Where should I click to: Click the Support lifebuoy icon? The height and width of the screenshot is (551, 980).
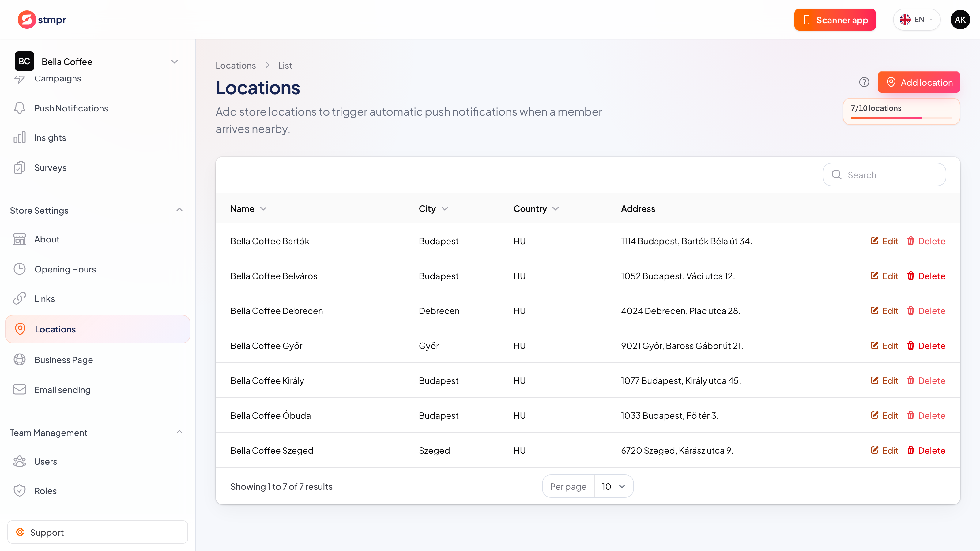[20, 532]
